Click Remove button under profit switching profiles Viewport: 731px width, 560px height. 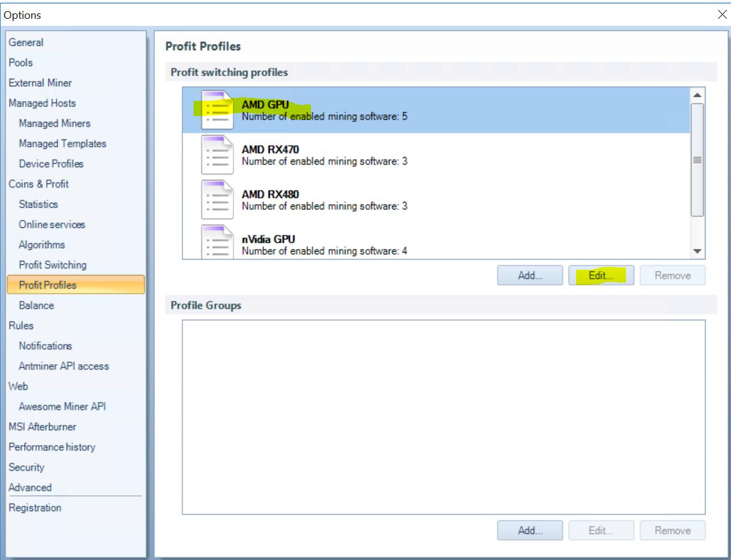coord(672,276)
